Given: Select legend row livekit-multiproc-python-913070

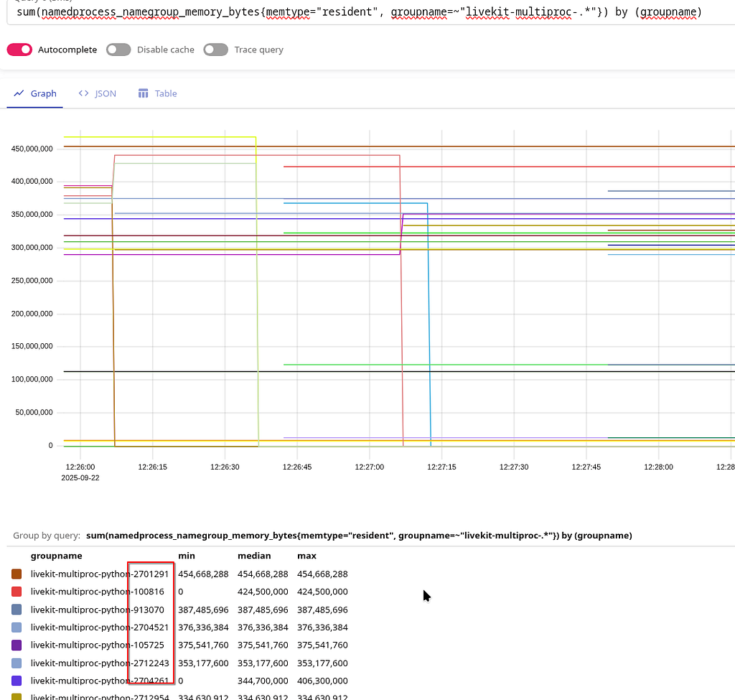Looking at the screenshot, I should pyautogui.click(x=180, y=610).
